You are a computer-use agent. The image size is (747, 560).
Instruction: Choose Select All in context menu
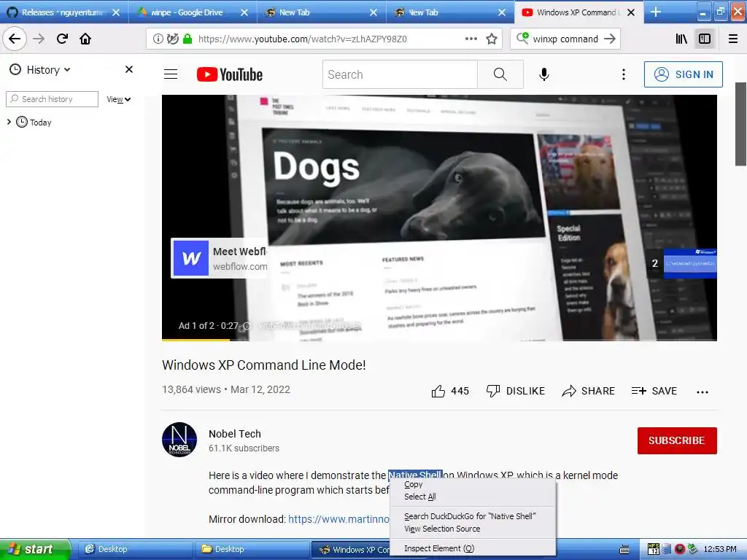tap(472, 497)
